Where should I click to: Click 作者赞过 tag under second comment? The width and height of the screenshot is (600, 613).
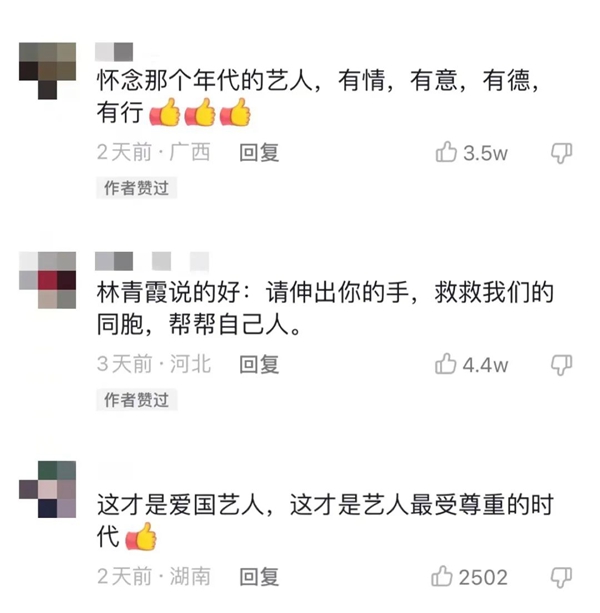tap(136, 400)
